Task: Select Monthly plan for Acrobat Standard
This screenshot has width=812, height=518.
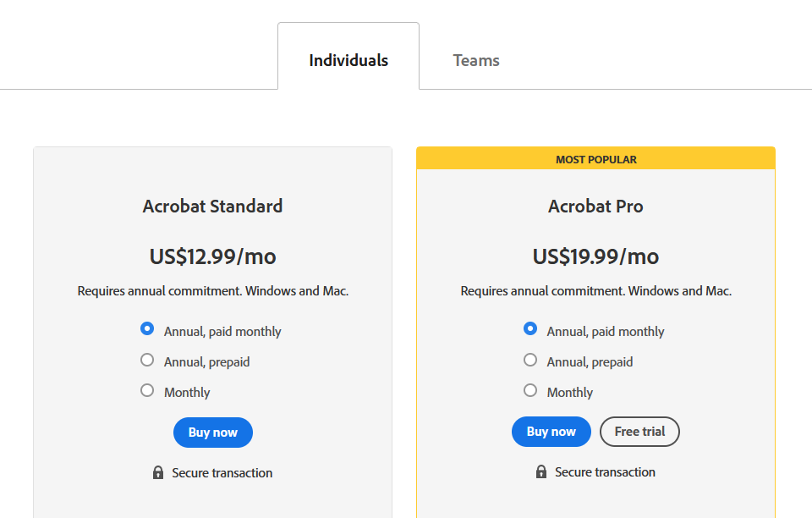Action: [x=147, y=390]
